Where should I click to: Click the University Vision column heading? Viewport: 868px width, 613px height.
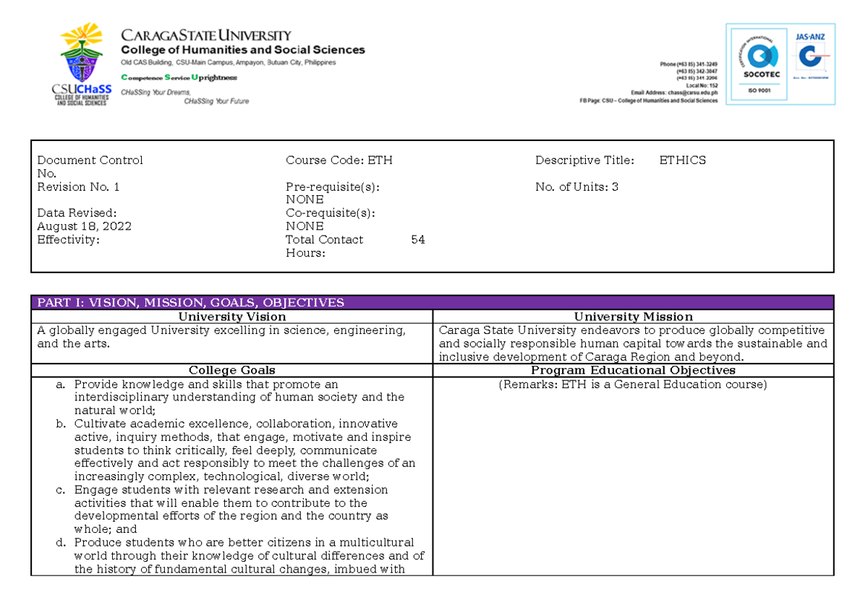click(233, 317)
